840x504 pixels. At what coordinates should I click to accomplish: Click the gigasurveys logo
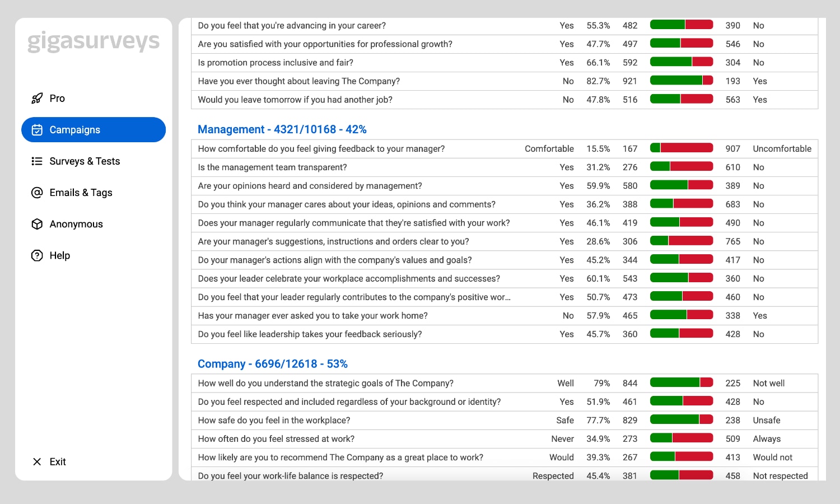coord(93,40)
